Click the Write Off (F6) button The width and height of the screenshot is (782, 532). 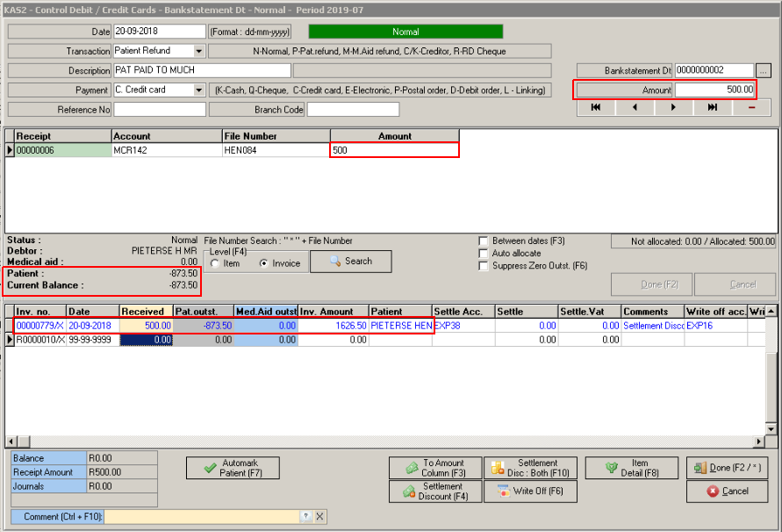(530, 492)
